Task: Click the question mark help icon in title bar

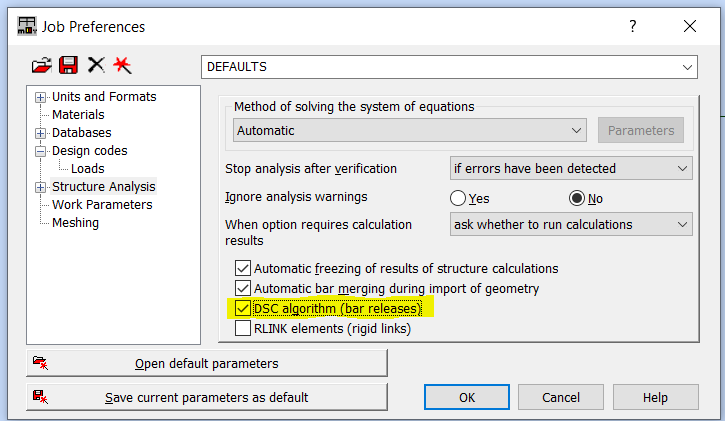Action: click(632, 27)
